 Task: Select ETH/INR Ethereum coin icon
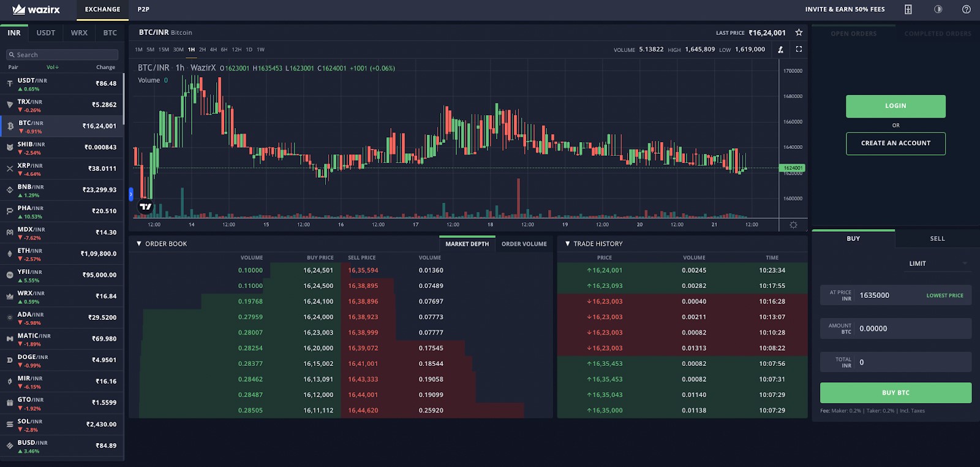click(x=10, y=254)
